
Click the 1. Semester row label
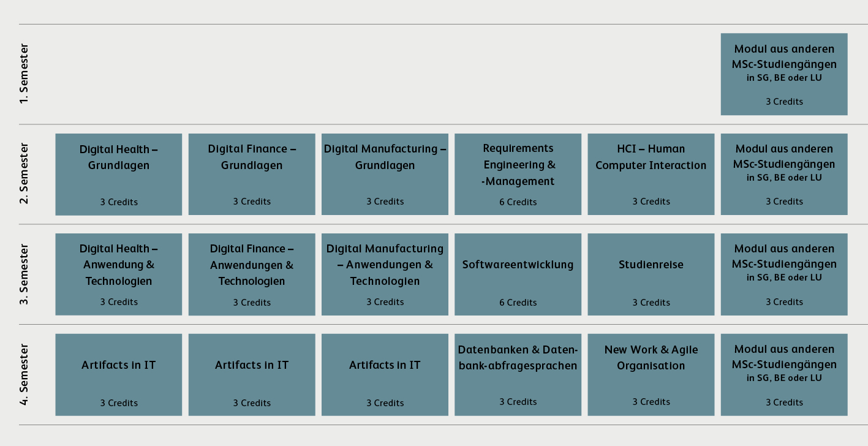click(x=25, y=74)
